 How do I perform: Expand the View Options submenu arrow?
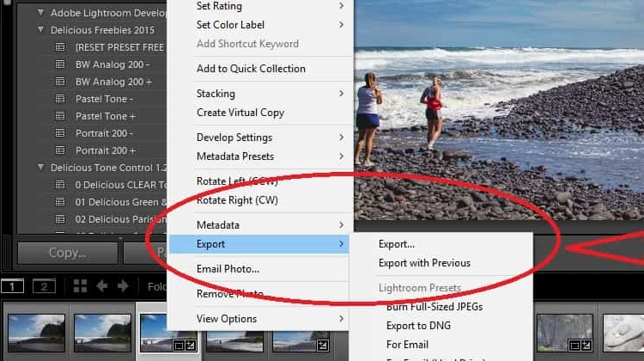[x=341, y=318]
